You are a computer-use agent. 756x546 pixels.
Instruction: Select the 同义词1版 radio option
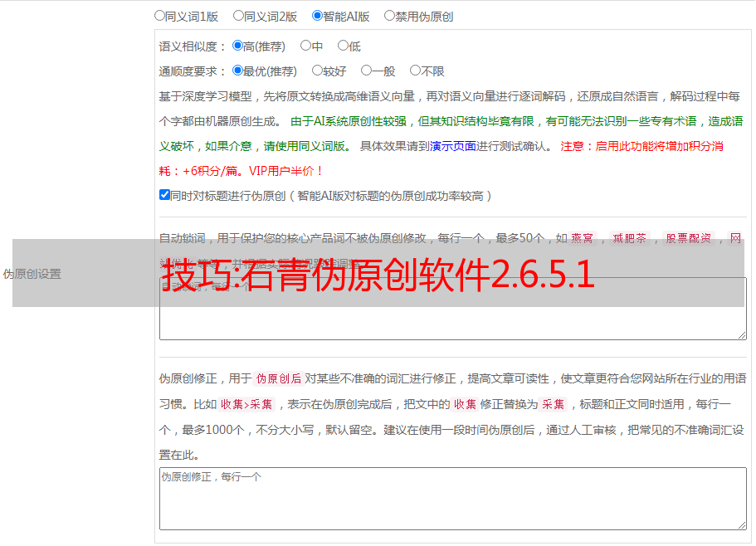[159, 16]
